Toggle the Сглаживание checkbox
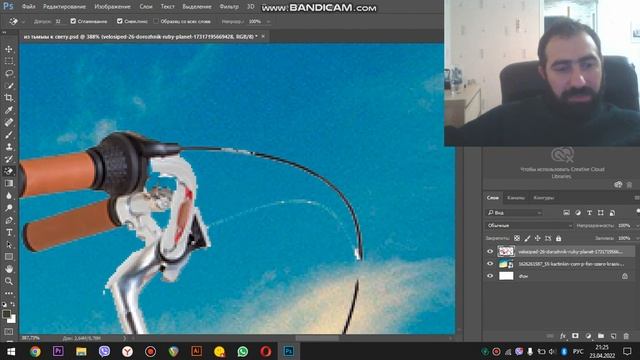This screenshot has height=360, width=640. point(73,21)
